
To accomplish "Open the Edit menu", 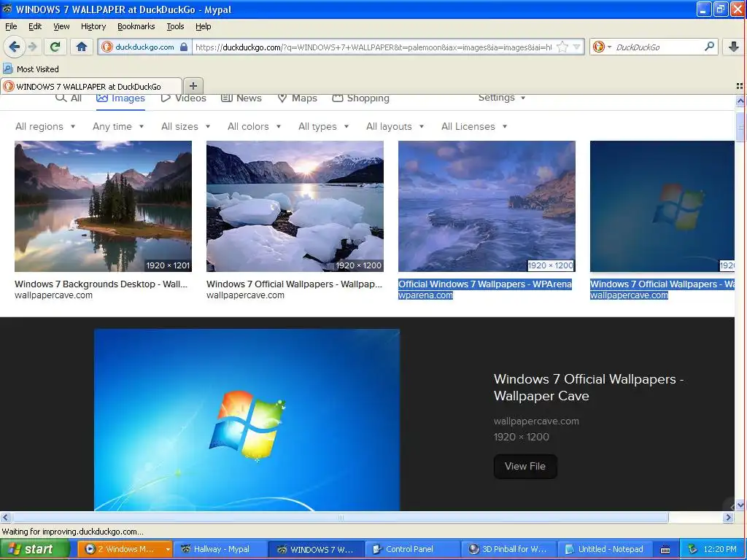I will point(35,26).
